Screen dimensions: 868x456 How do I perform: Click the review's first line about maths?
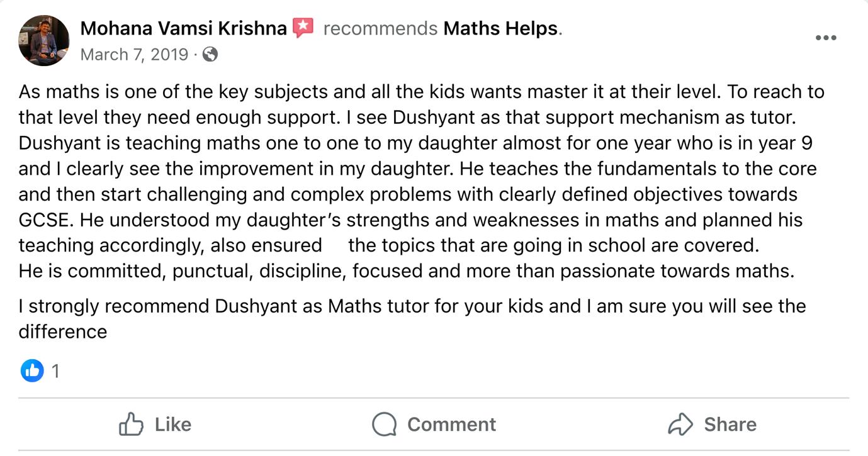click(420, 92)
